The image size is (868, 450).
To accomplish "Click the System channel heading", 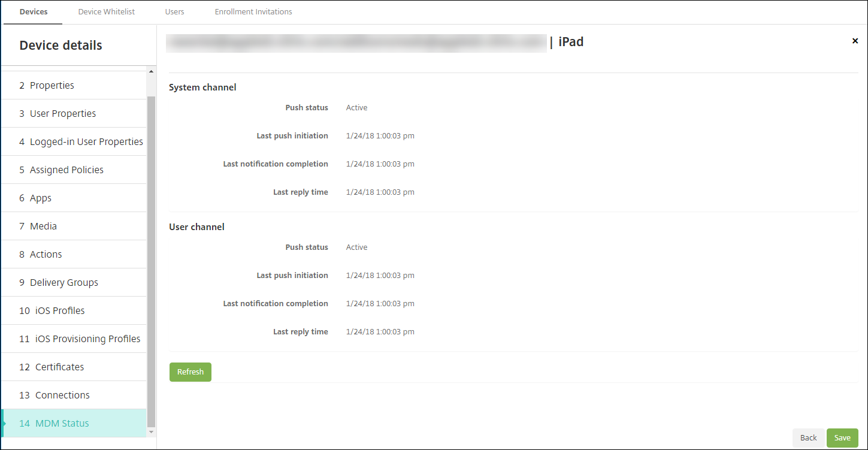I will [202, 87].
